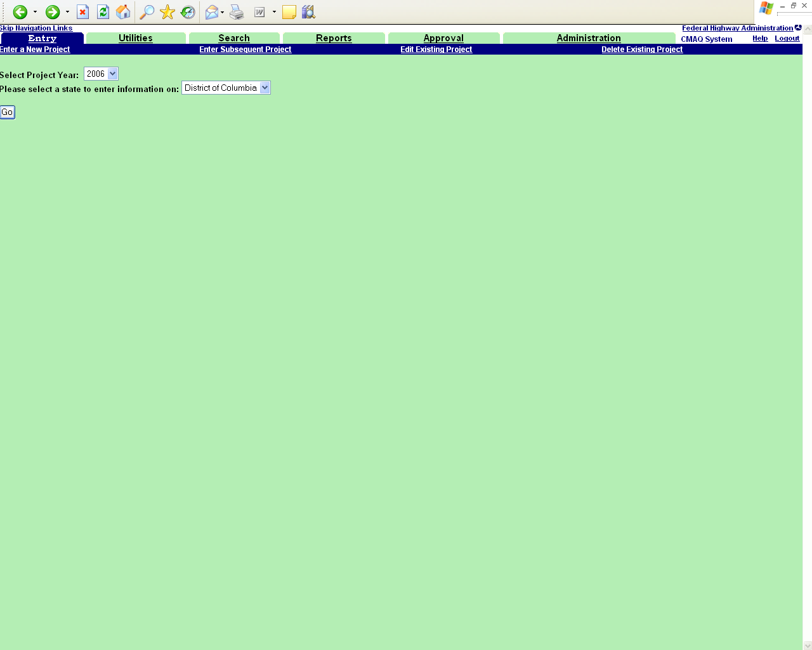Viewport: 812px width, 650px height.
Task: Click the green Forward arrow
Action: coord(53,12)
